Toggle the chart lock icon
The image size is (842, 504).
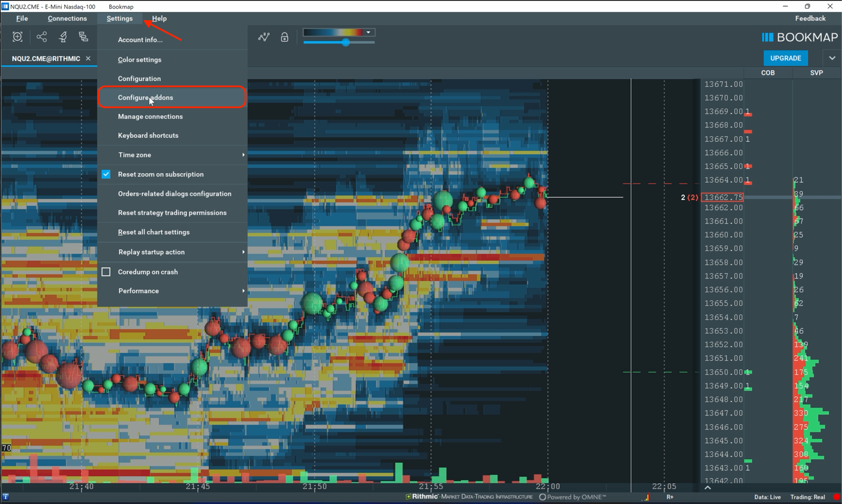click(x=285, y=37)
